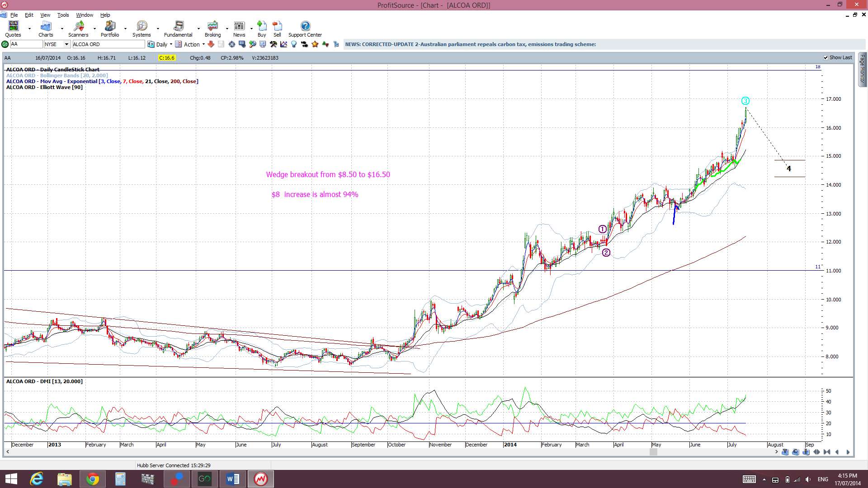Open Google Chrome from the taskbar
Viewport: 868px width, 488px height.
[x=93, y=479]
